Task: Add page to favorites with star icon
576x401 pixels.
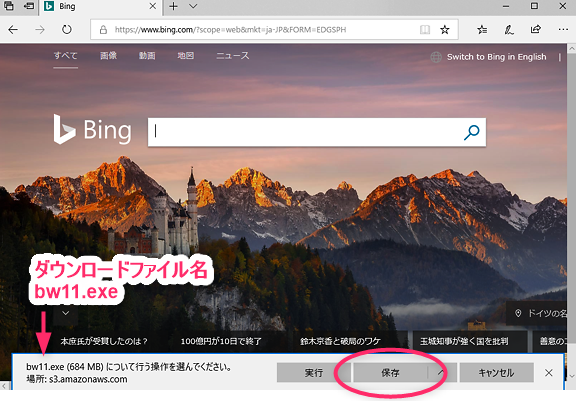Action: point(444,29)
